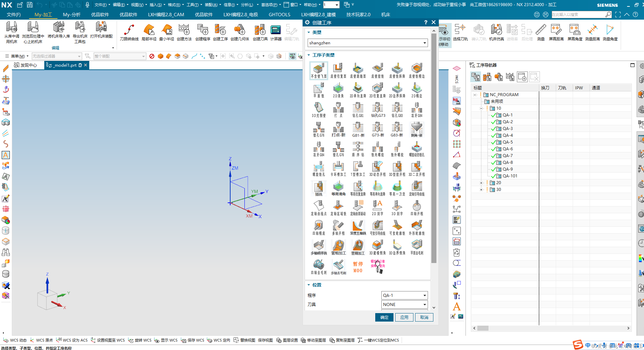
Task: Select the 四轴开粗 operation icon
Action: click(416, 208)
